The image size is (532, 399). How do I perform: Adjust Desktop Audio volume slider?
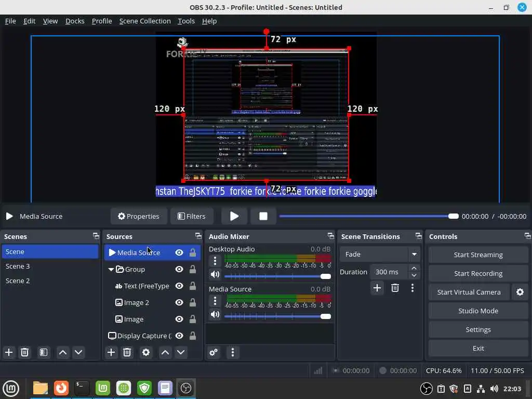(277, 276)
